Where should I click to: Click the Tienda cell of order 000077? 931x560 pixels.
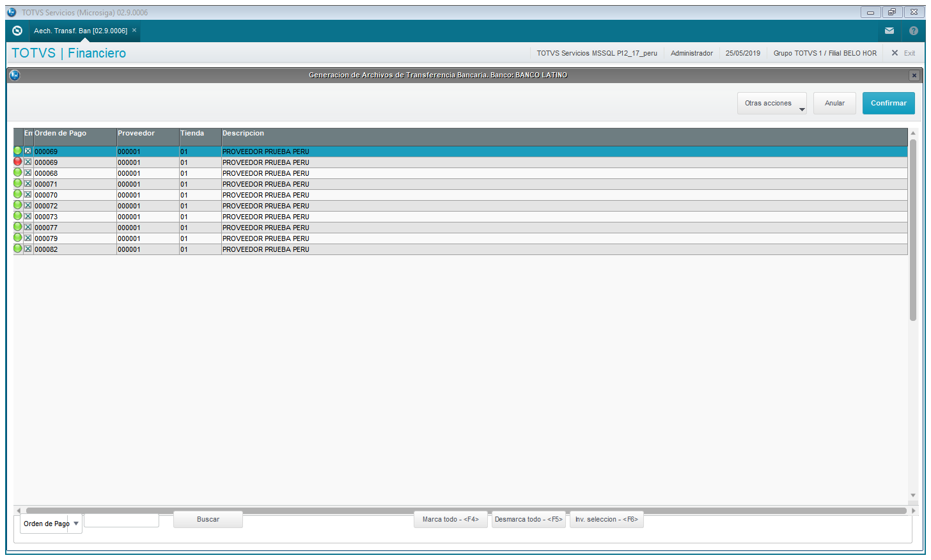click(x=199, y=228)
